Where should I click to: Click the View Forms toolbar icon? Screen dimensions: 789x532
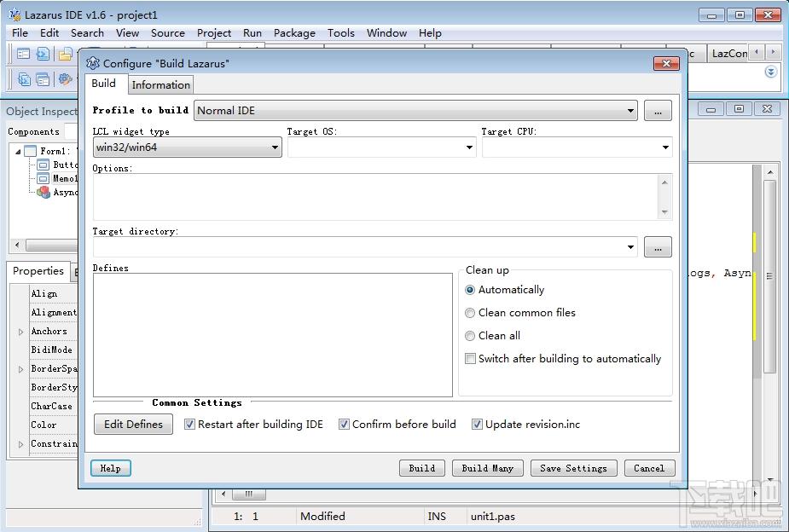pos(43,79)
